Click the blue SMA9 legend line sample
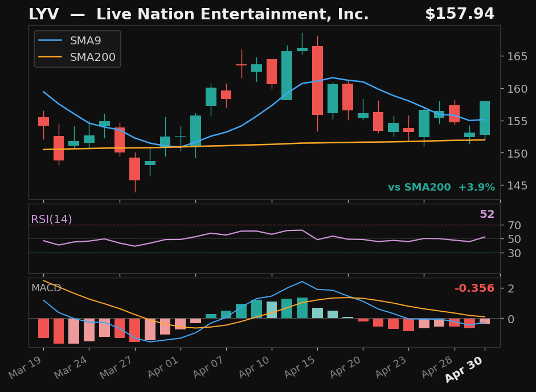Image resolution: width=536 pixels, height=392 pixels. tap(50, 40)
